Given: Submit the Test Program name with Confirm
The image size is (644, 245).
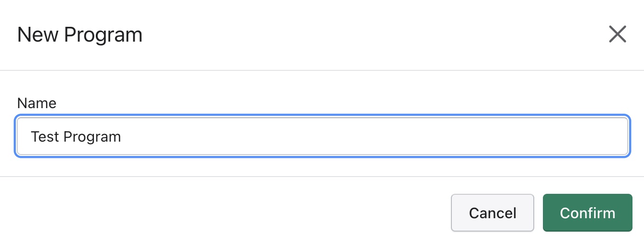Looking at the screenshot, I should tap(587, 212).
